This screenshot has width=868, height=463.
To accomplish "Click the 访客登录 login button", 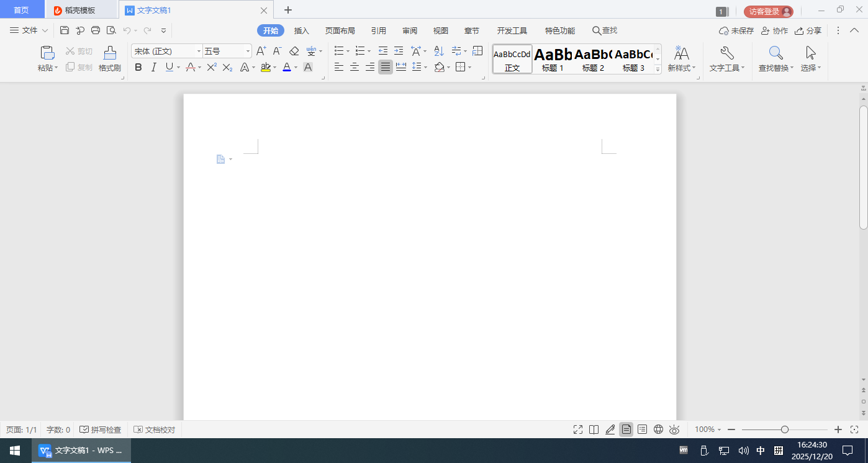I will [x=768, y=11].
